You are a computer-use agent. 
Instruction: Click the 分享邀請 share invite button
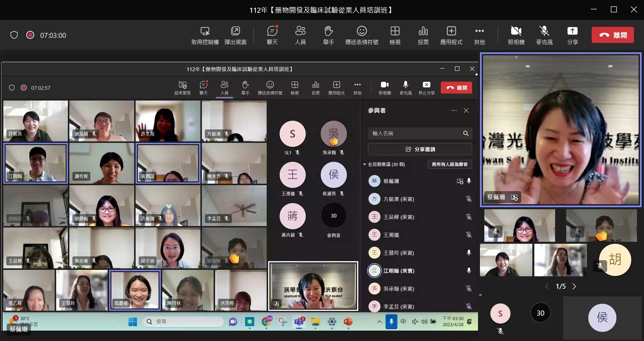tap(420, 149)
